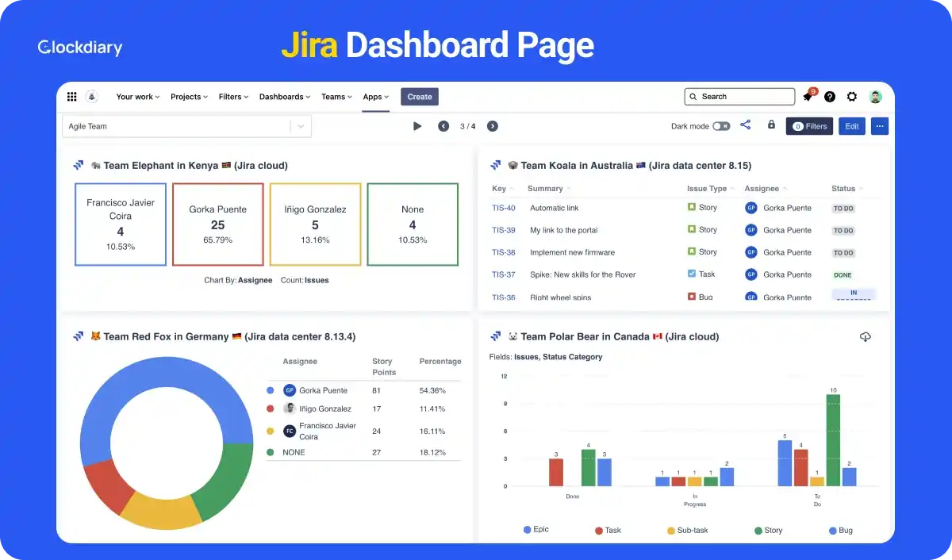Toggle the Epic legend item
Viewport: 952px width, 560px height.
[x=535, y=529]
